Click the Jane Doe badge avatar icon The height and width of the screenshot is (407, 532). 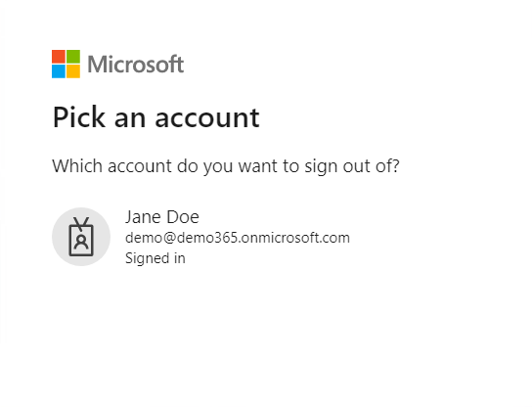pyautogui.click(x=81, y=237)
